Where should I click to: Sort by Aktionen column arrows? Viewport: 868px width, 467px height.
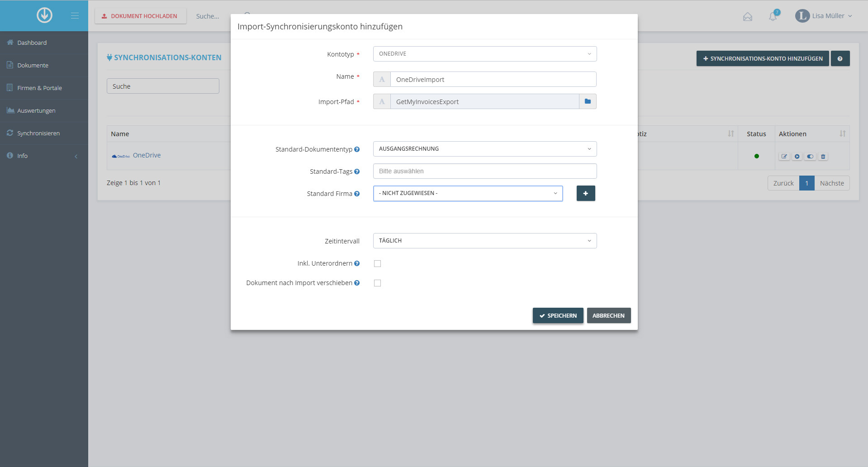843,133
